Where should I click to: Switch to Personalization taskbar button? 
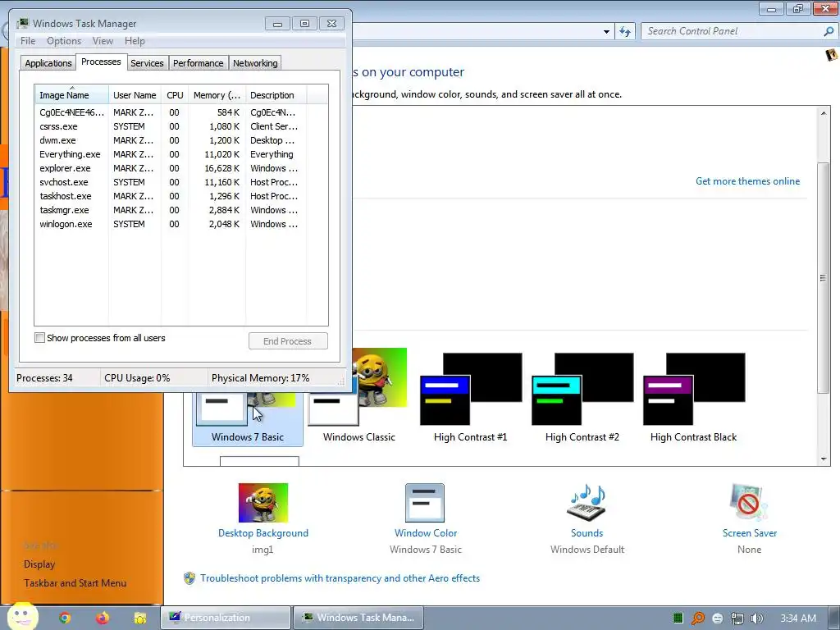(x=226, y=618)
